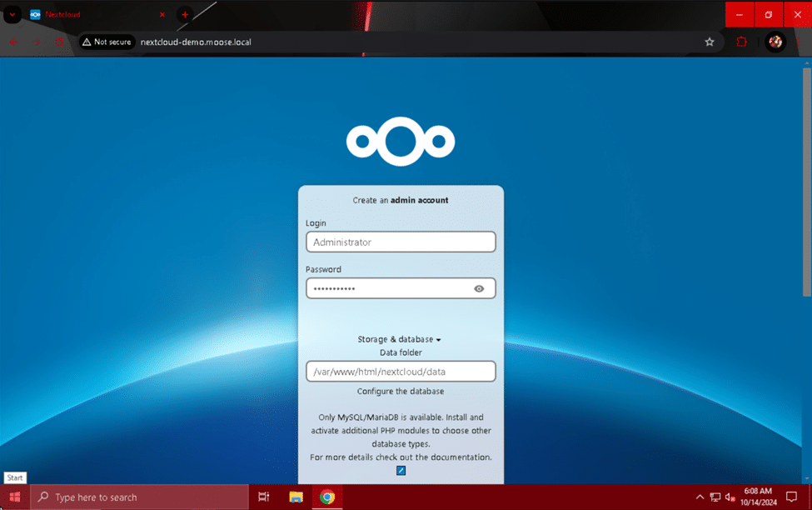This screenshot has height=510, width=812.
Task: Click the taskbar search box
Action: click(139, 497)
